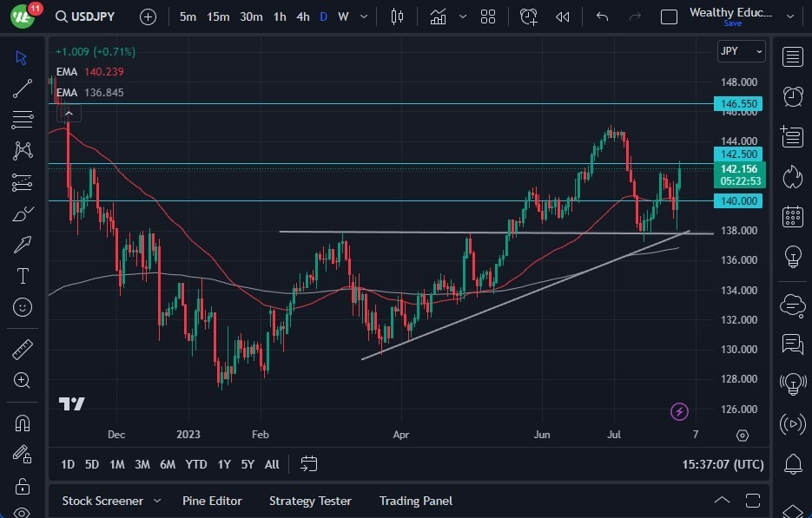Switch to the Pine Editor tab
This screenshot has height=518, width=812.
(212, 501)
